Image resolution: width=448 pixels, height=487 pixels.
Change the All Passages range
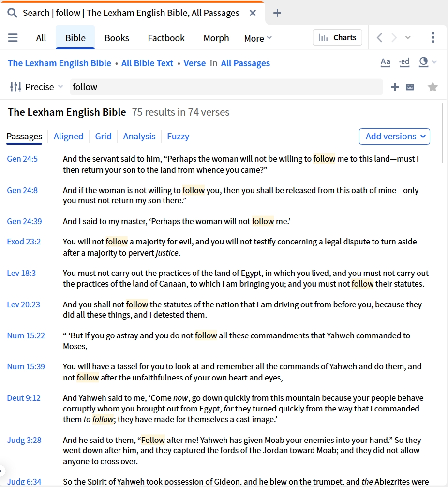pyautogui.click(x=245, y=63)
